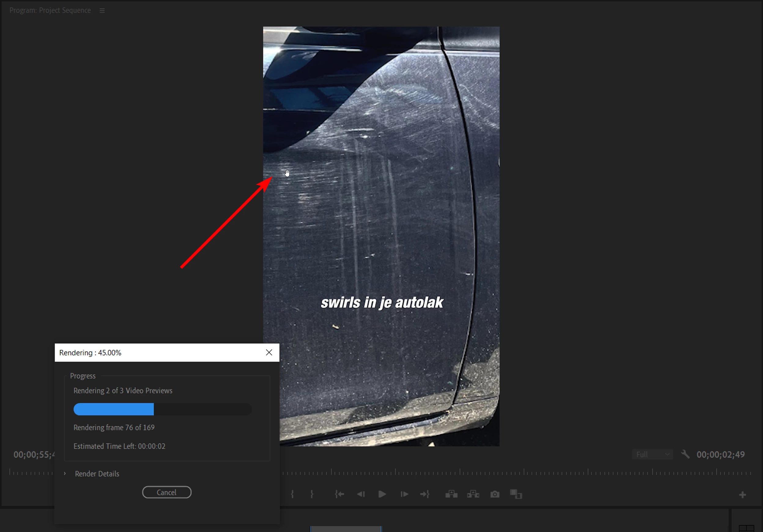763x532 pixels.
Task: Open the wrench Settings menu
Action: point(685,454)
